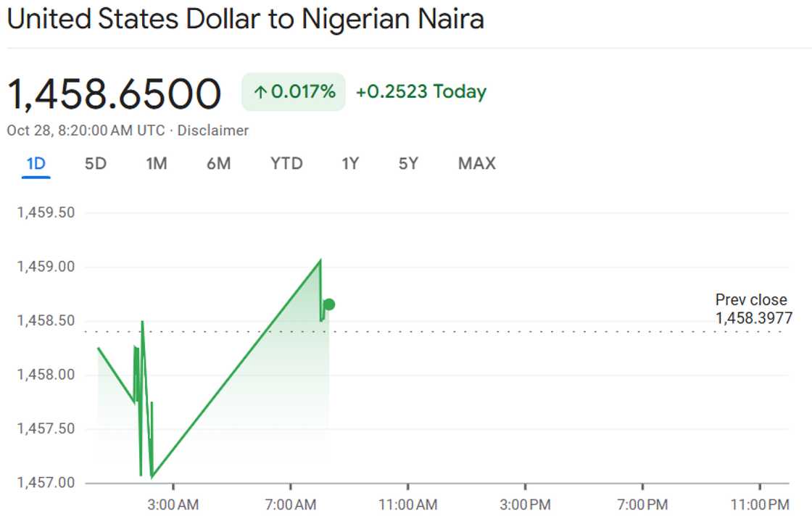Click the latest green data point marker
812x519 pixels.
330,304
